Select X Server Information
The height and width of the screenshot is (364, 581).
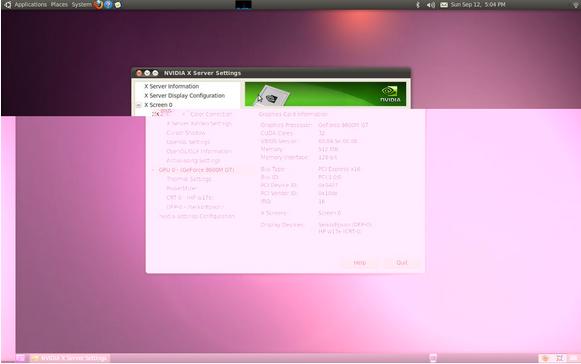click(x=172, y=86)
